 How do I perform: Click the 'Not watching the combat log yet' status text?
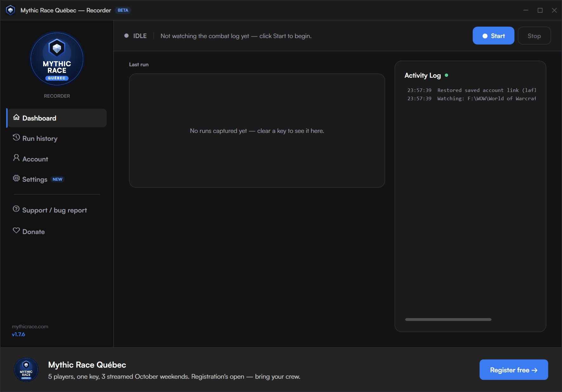(x=236, y=36)
